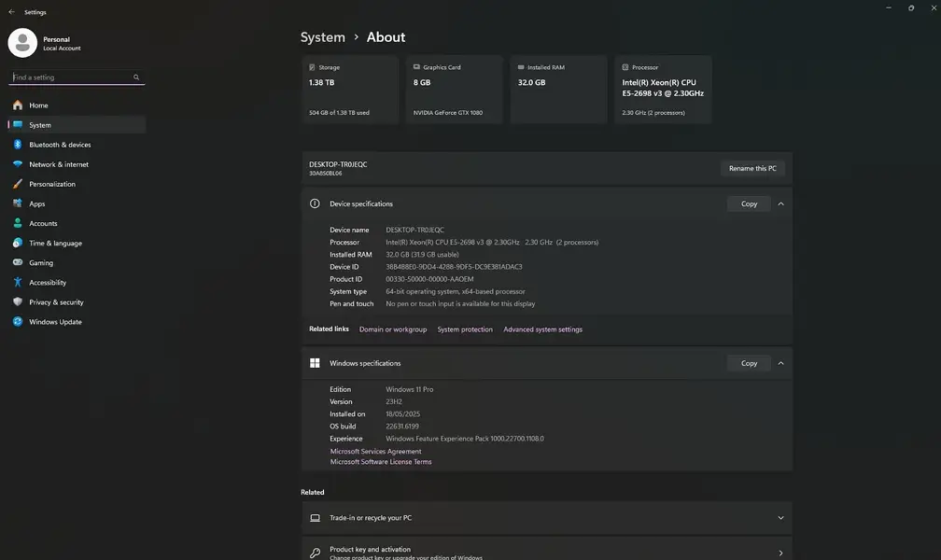Image resolution: width=941 pixels, height=560 pixels.
Task: Click the Device ID value
Action: (x=455, y=267)
